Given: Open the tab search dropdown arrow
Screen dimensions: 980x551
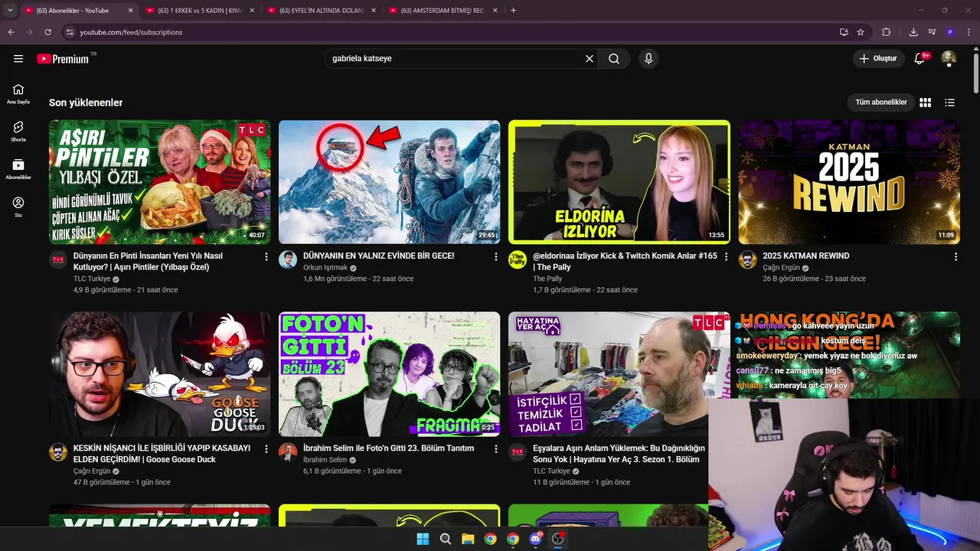Looking at the screenshot, I should [10, 10].
